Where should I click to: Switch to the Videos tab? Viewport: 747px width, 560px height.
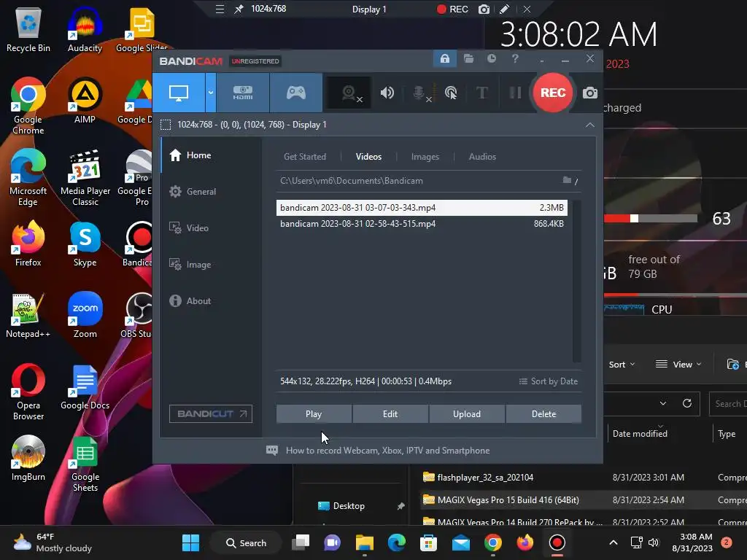click(368, 157)
